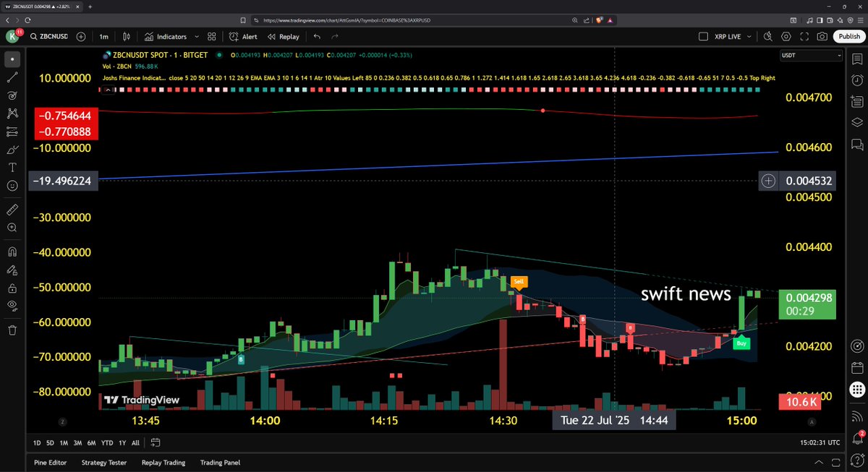The height and width of the screenshot is (472, 868).
Task: Open the indicator templates grid icon
Action: click(x=212, y=36)
